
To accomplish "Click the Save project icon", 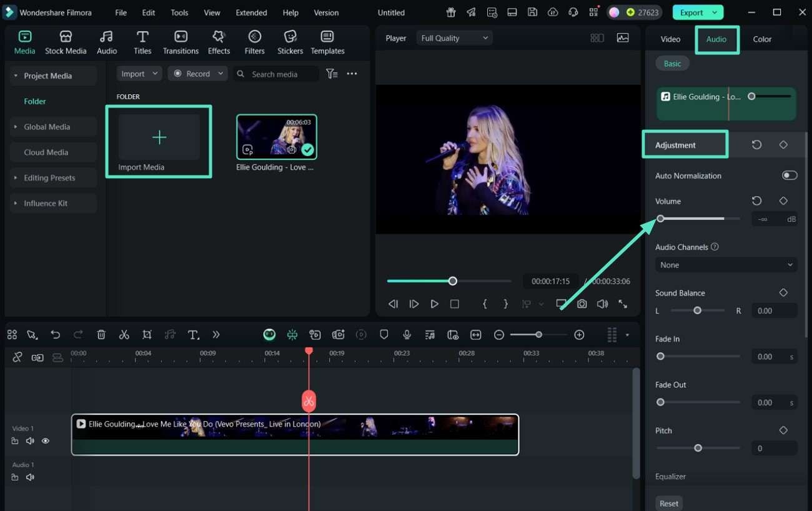I will coord(532,12).
